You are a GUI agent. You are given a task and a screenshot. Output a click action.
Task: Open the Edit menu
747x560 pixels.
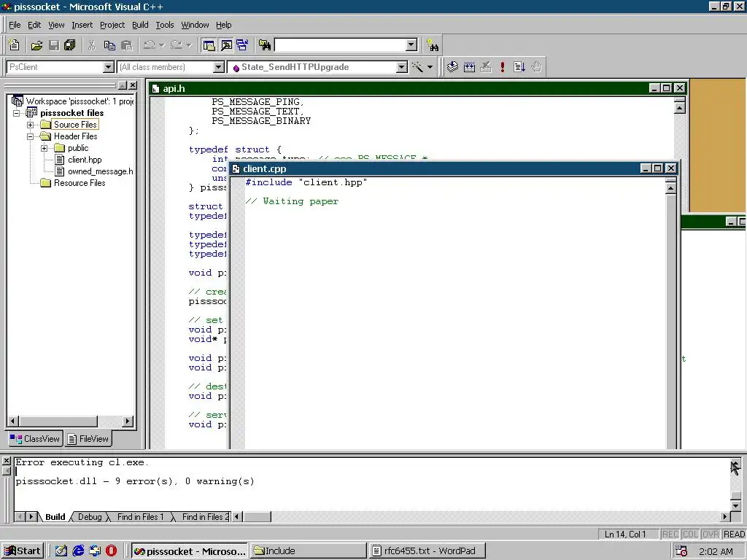tap(34, 25)
